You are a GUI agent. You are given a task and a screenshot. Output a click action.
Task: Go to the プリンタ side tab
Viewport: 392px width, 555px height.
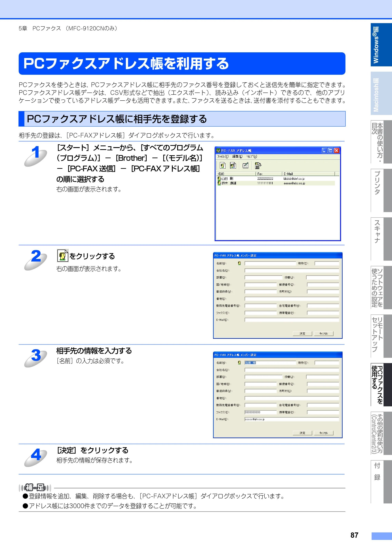click(x=381, y=191)
